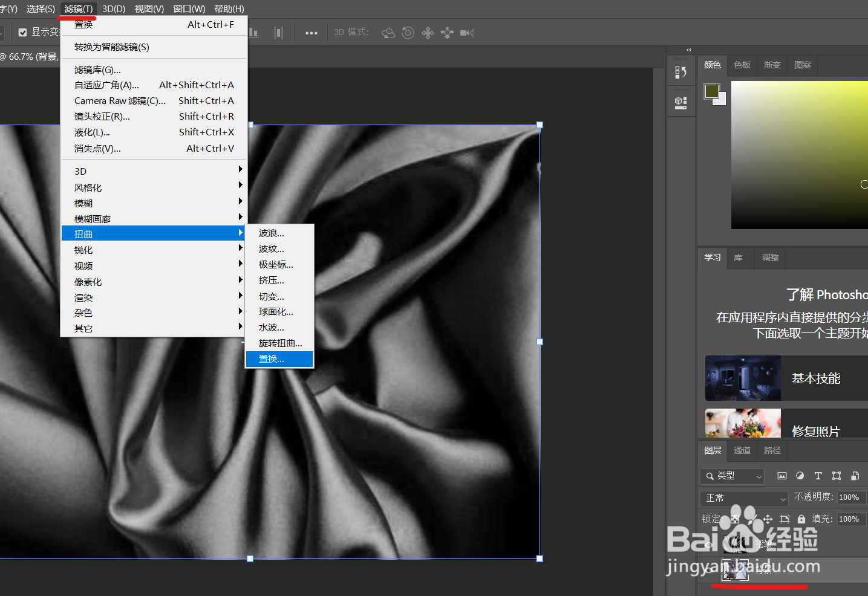Filter layers by smart object icon
Viewport: 868px width, 596px height.
click(x=855, y=476)
